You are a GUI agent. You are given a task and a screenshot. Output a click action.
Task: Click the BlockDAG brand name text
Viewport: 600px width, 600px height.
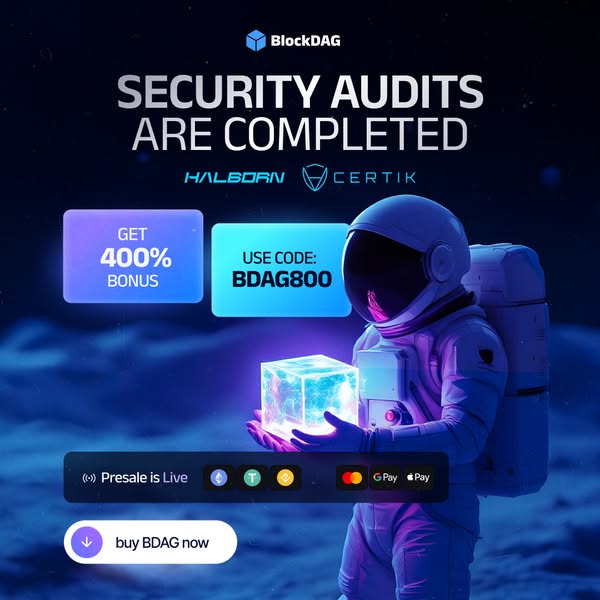305,41
